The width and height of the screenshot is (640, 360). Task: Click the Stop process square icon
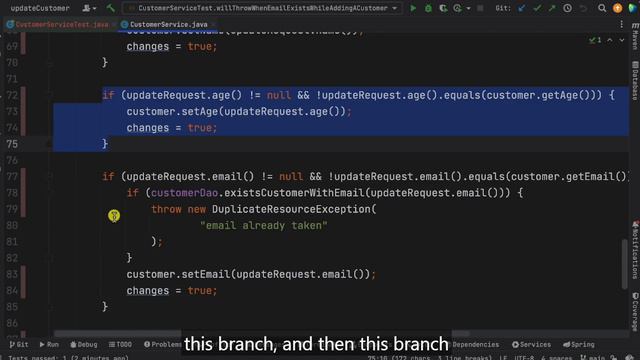click(480, 8)
